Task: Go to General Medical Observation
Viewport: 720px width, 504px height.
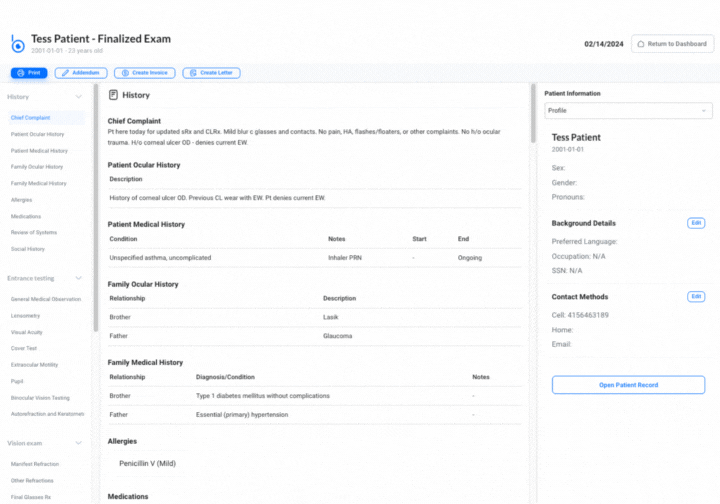Action: [46, 299]
